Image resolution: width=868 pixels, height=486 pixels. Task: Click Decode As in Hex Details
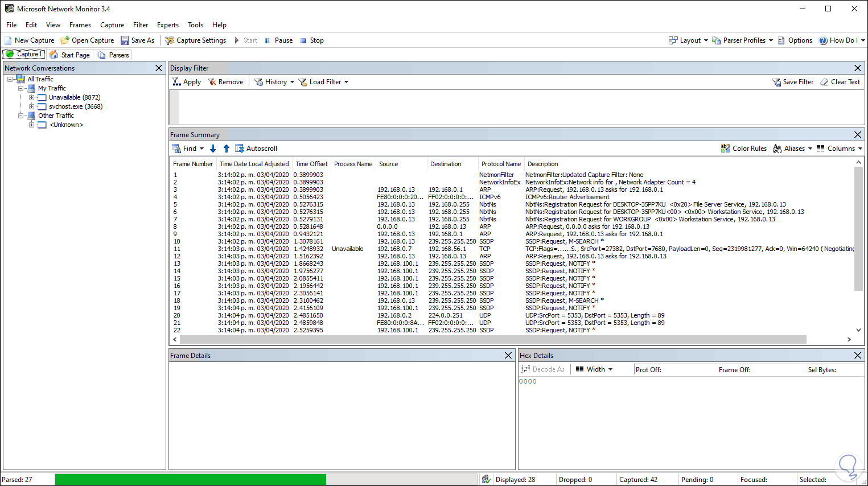point(543,369)
